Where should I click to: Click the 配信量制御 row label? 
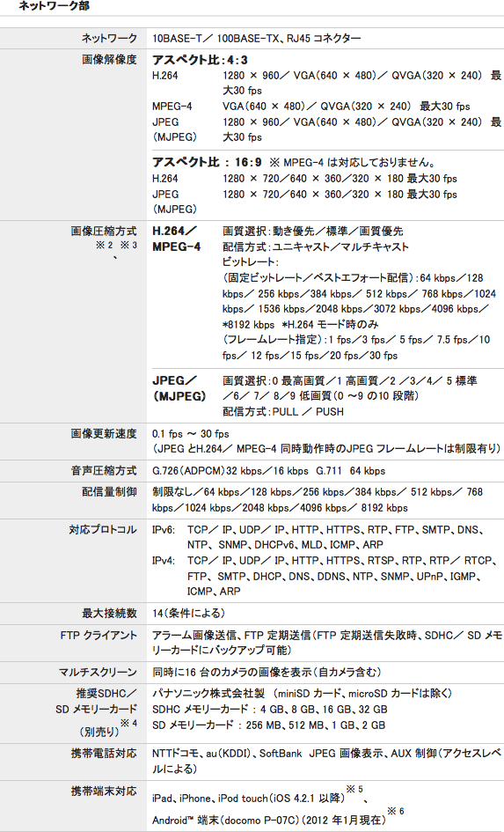109,492
